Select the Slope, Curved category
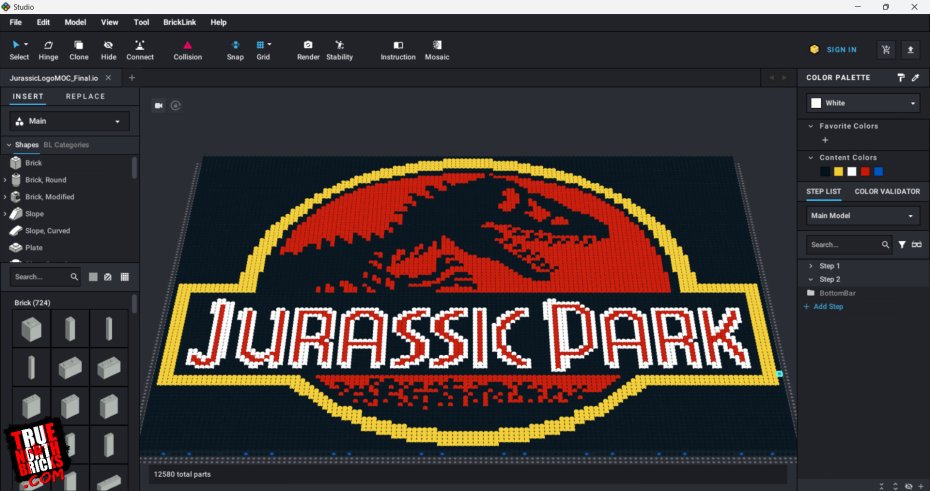The image size is (930, 491). coord(47,231)
